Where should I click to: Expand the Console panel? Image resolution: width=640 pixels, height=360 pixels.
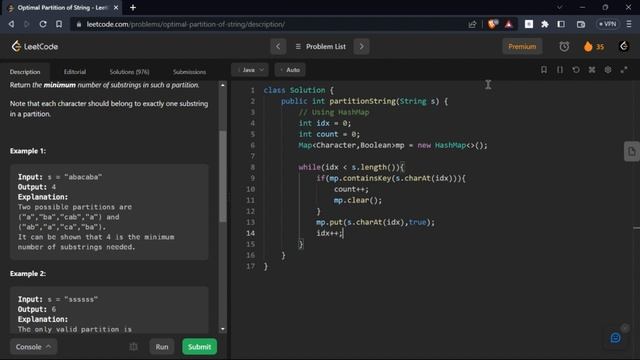point(33,347)
